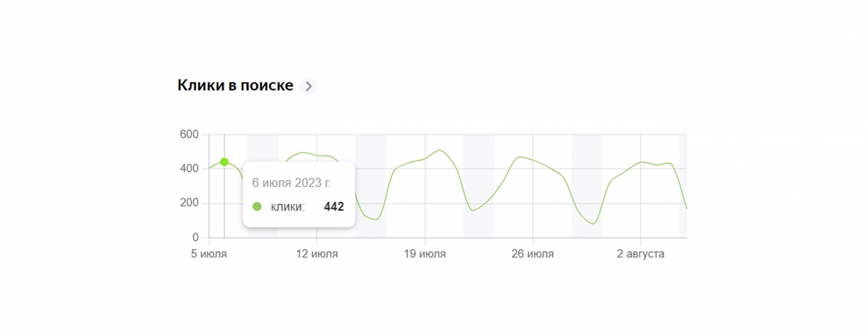The image size is (868, 336).
Task: Click the "19 июля" axis date
Action: click(425, 254)
